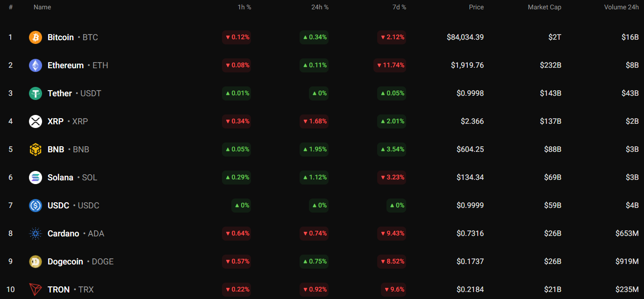Open the Bitcoin name link
644x299 pixels.
pos(61,37)
